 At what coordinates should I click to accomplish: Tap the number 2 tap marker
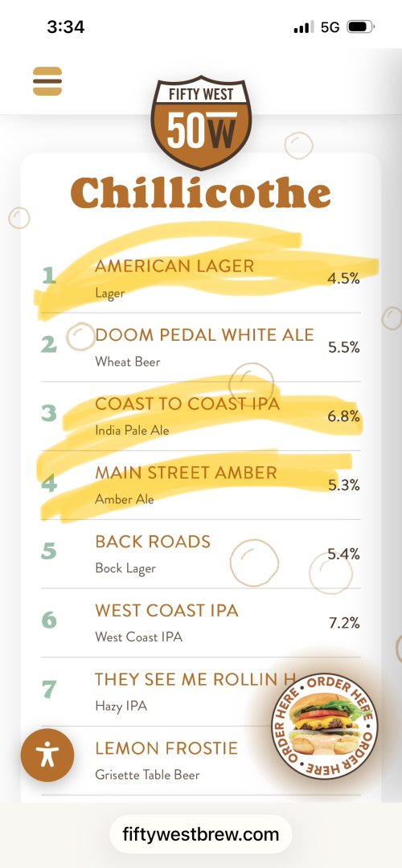pyautogui.click(x=49, y=344)
